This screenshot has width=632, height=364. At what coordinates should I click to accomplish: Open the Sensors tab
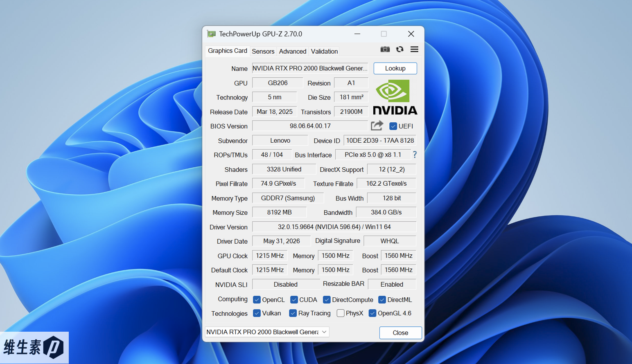coord(263,51)
